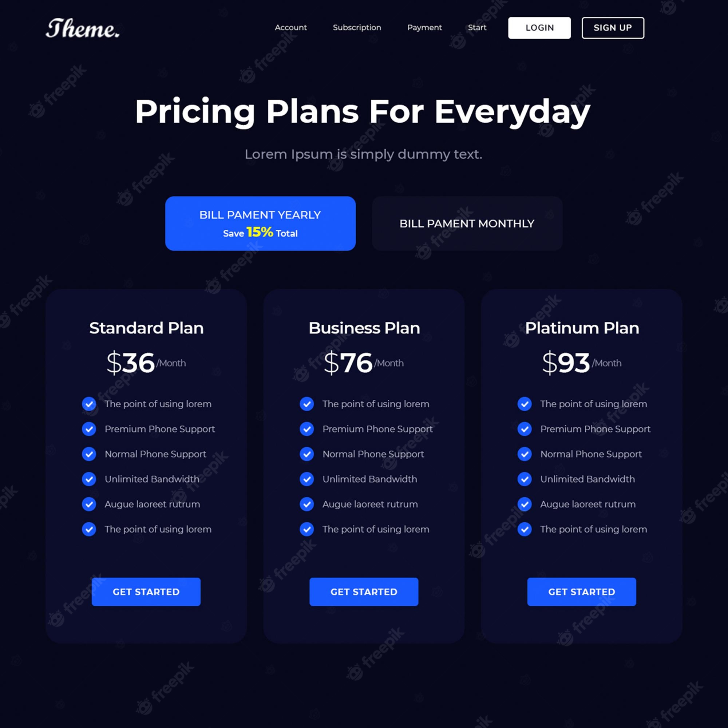Click GET STARTED on Business Plan
This screenshot has height=728, width=728.
[x=363, y=592]
